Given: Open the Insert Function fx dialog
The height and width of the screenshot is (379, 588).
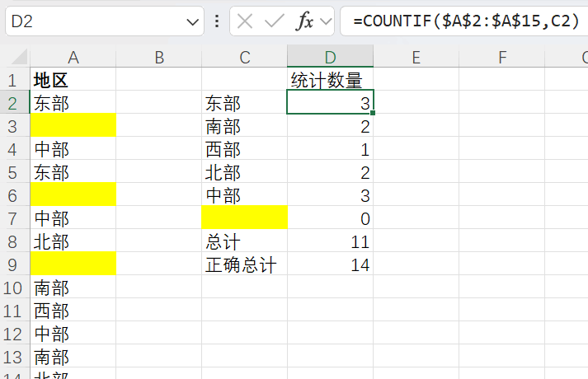Looking at the screenshot, I should coord(304,21).
